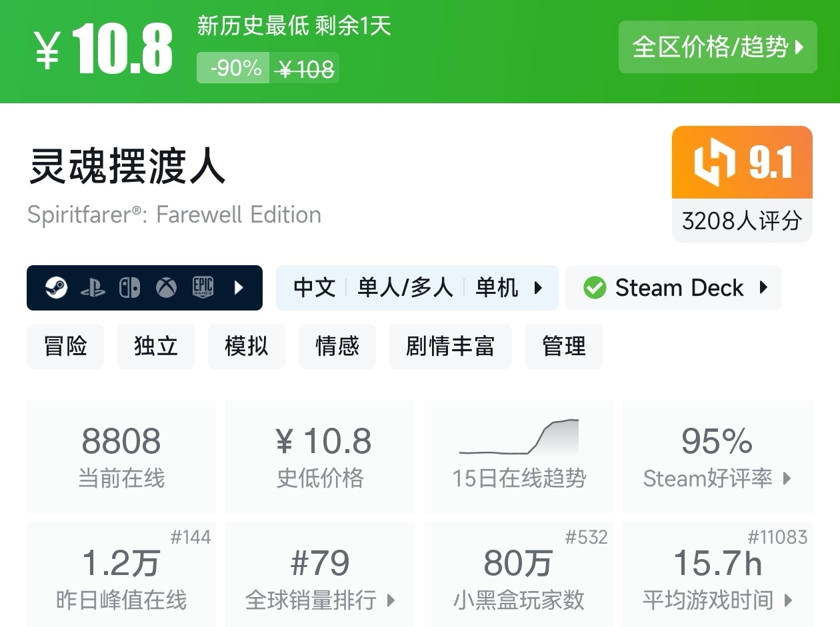Viewport: 840px width, 627px height.
Task: Select the 冒险 tag
Action: pyautogui.click(x=65, y=346)
